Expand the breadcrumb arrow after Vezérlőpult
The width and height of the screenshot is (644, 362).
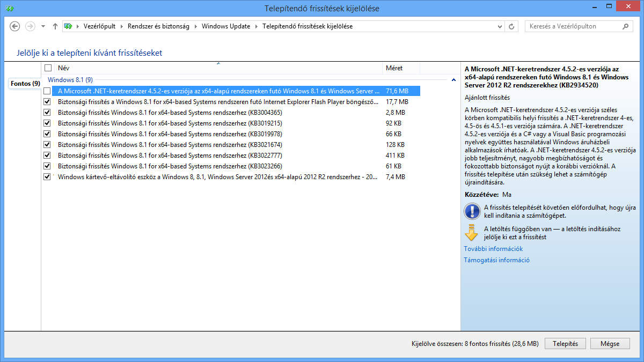tap(121, 26)
